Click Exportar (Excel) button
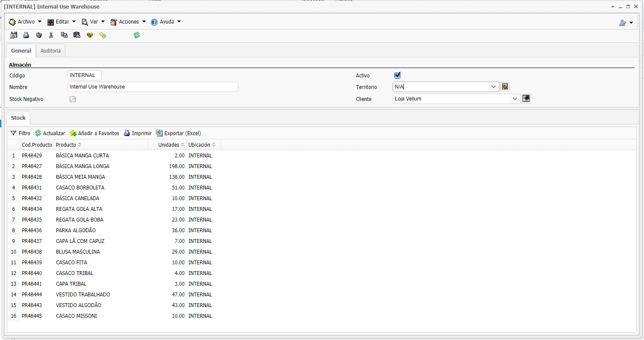The image size is (644, 340). coord(179,133)
